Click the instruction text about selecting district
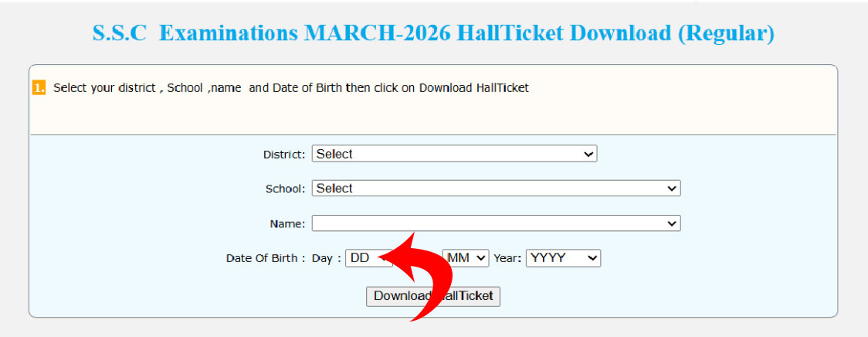The height and width of the screenshot is (337, 868). point(290,88)
